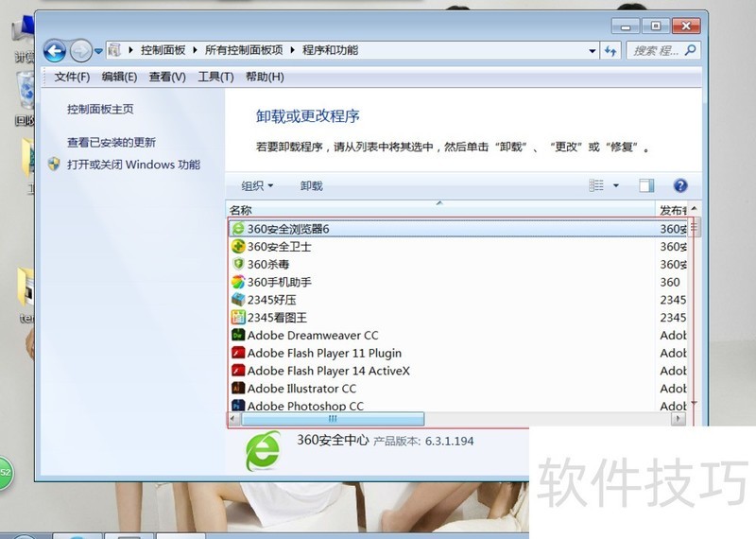Click the Dreamweaver CC icon

(238, 335)
